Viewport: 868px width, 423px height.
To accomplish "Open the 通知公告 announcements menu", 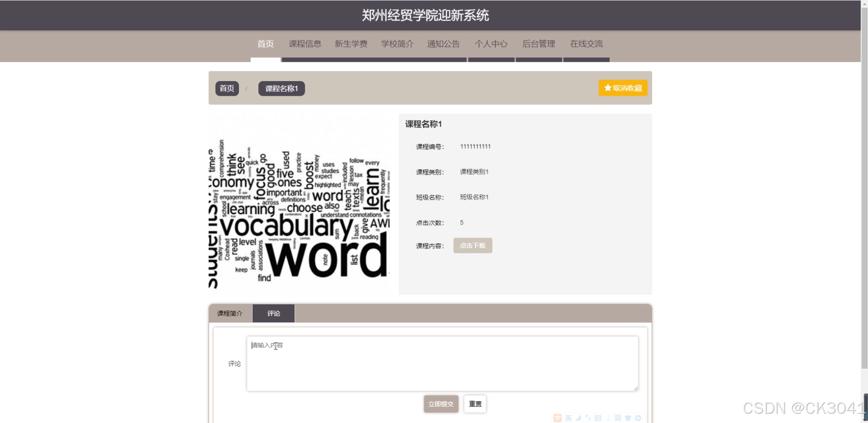I will tap(443, 44).
